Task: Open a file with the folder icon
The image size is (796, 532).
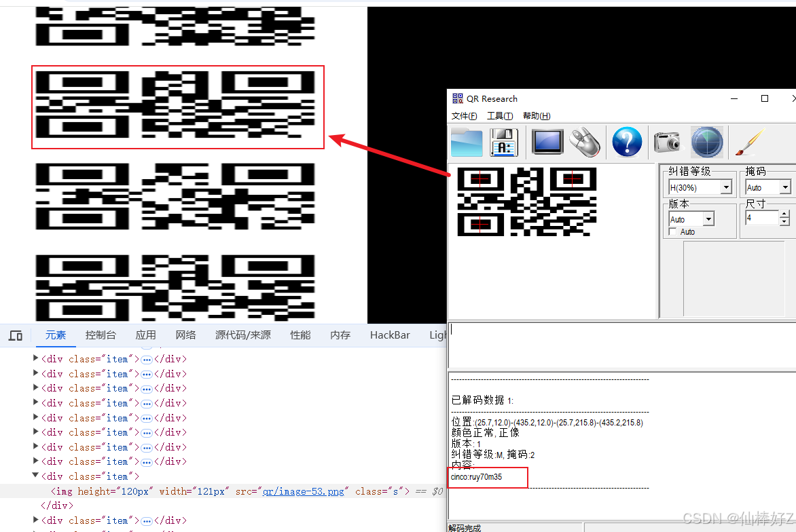Action: tap(467, 142)
